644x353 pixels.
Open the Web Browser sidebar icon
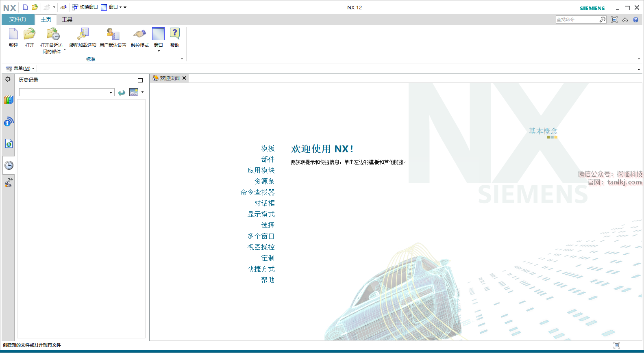pos(9,121)
